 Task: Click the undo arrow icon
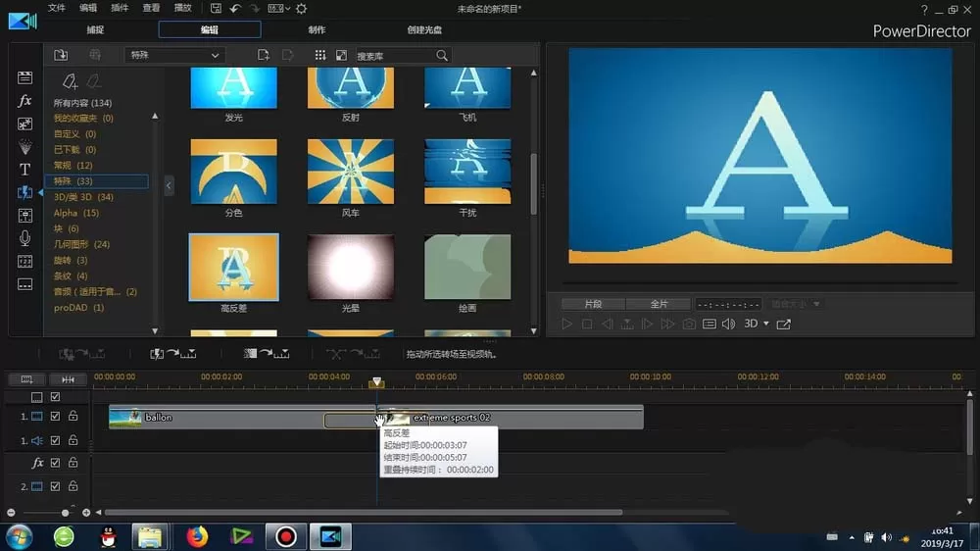[235, 9]
